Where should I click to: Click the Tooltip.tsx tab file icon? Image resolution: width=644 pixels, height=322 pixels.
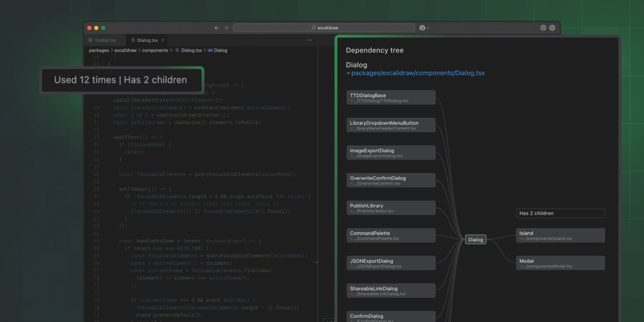(90, 40)
